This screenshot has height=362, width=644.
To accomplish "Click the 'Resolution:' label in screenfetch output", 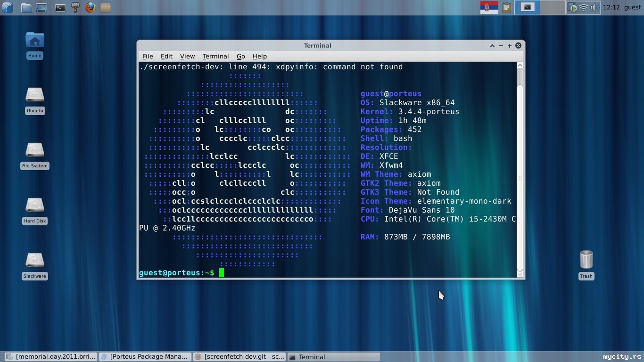I will (x=387, y=148).
